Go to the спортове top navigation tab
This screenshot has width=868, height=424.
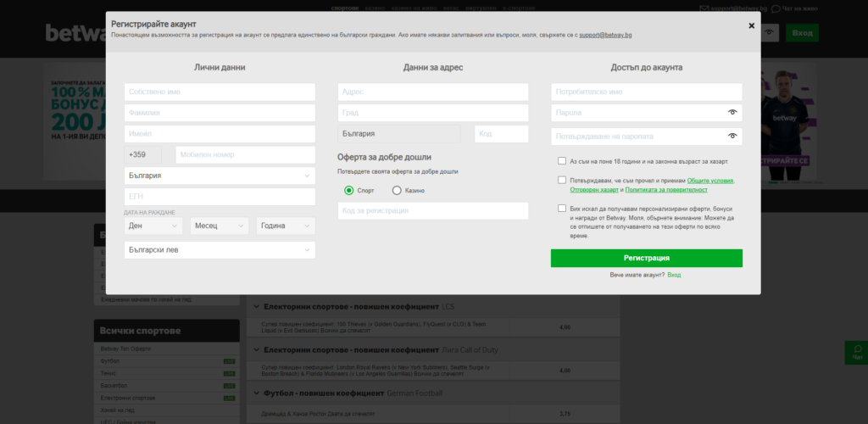tap(345, 8)
